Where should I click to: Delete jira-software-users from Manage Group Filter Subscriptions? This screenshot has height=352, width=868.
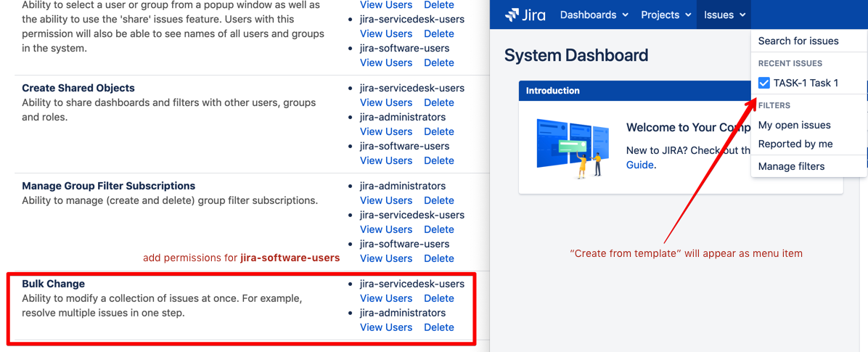click(439, 258)
